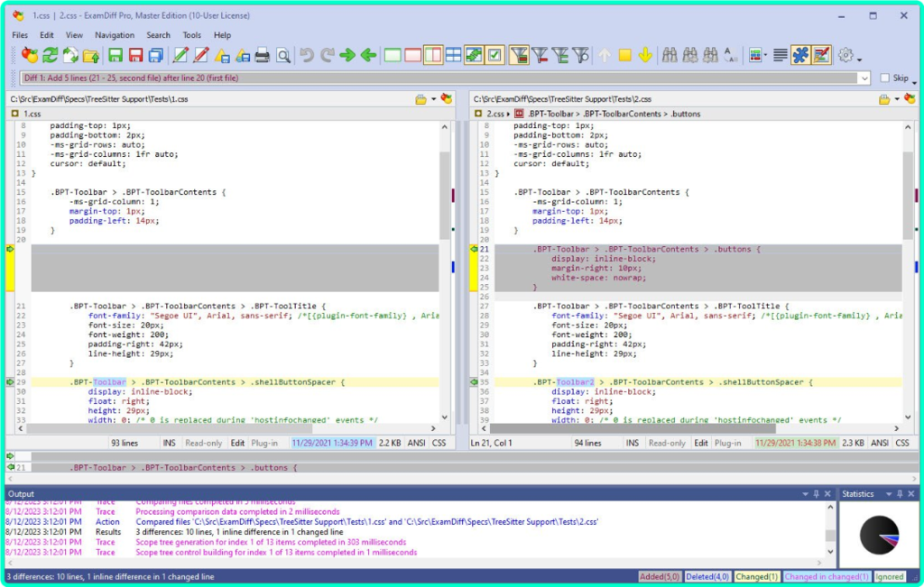Click the green floppy disk save icon
The width and height of the screenshot is (924, 587).
(115, 56)
